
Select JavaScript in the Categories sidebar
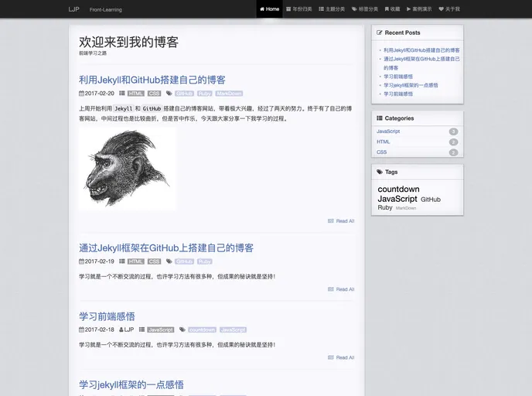[x=388, y=131]
